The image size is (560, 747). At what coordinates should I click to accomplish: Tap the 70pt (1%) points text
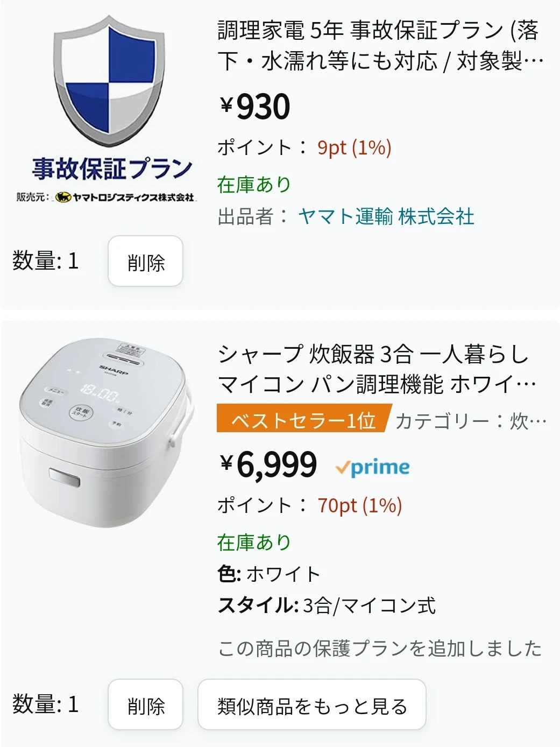[x=360, y=505]
